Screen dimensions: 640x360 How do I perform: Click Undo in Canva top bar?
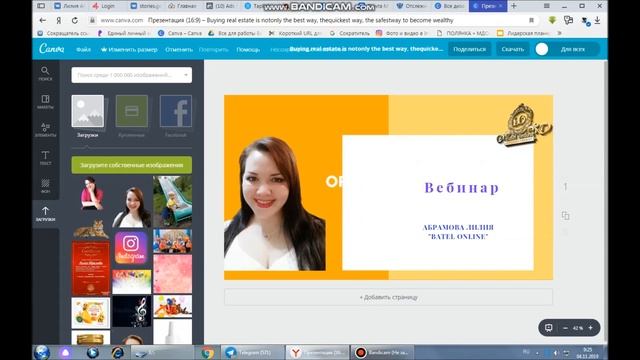pos(179,49)
